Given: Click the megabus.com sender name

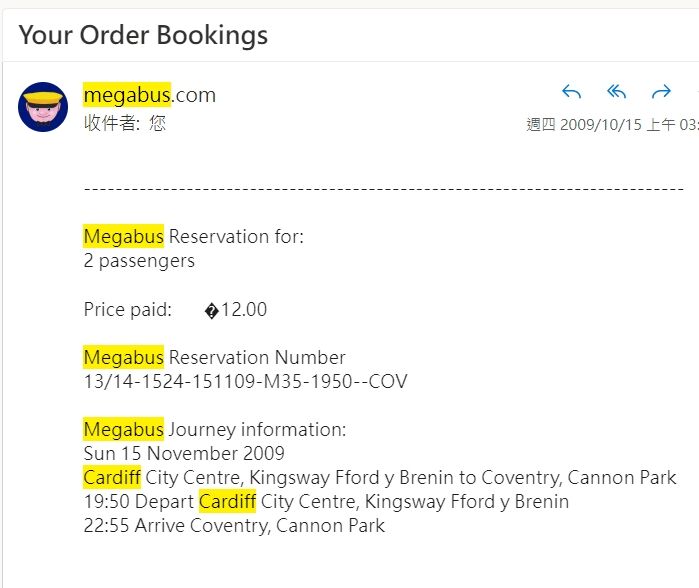Looking at the screenshot, I should coord(149,95).
